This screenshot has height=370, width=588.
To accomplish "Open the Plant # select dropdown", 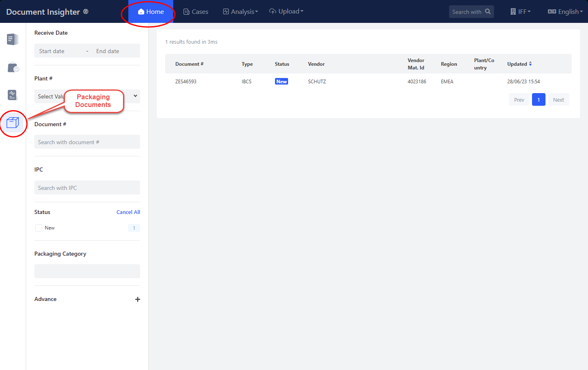I will [87, 96].
